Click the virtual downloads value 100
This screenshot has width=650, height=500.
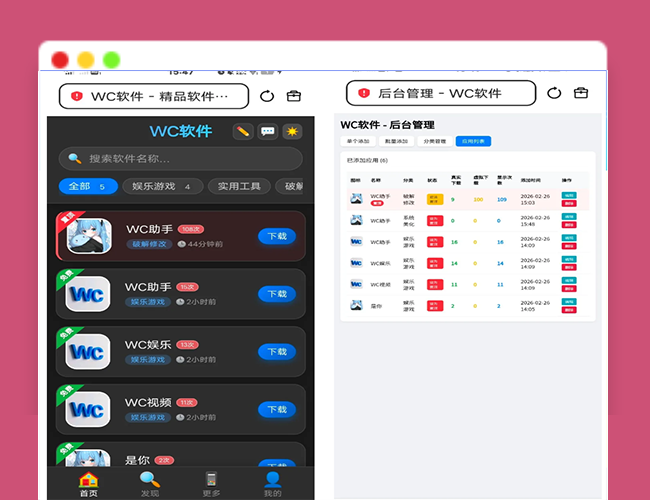pos(478,199)
